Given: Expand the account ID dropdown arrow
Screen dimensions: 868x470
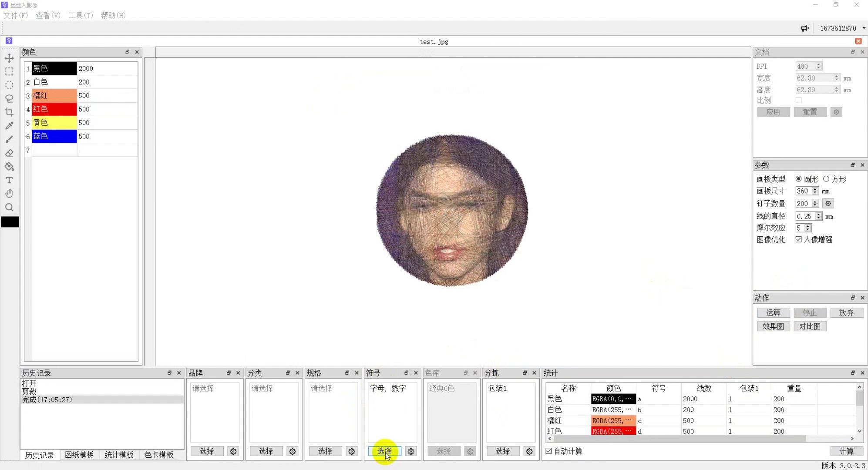Looking at the screenshot, I should [x=864, y=28].
